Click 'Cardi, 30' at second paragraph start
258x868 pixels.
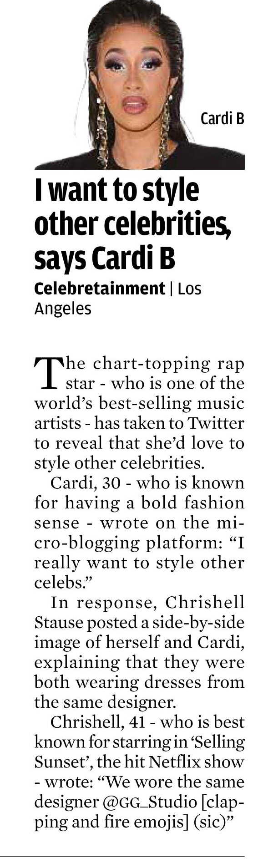pyautogui.click(x=86, y=482)
